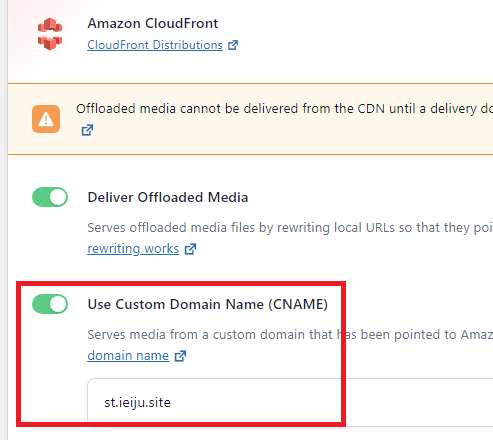This screenshot has height=440, width=493.
Task: Click the Amazon CloudFront logo icon
Action: point(50,34)
